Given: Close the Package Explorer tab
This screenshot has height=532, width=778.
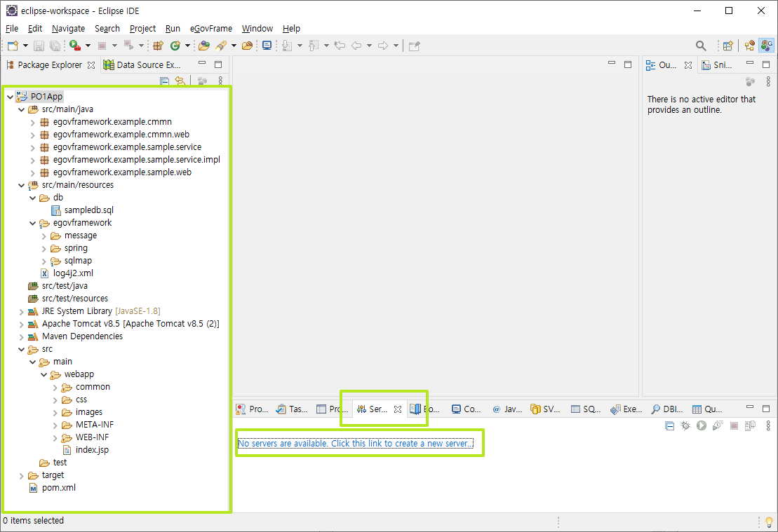Looking at the screenshot, I should 90,65.
